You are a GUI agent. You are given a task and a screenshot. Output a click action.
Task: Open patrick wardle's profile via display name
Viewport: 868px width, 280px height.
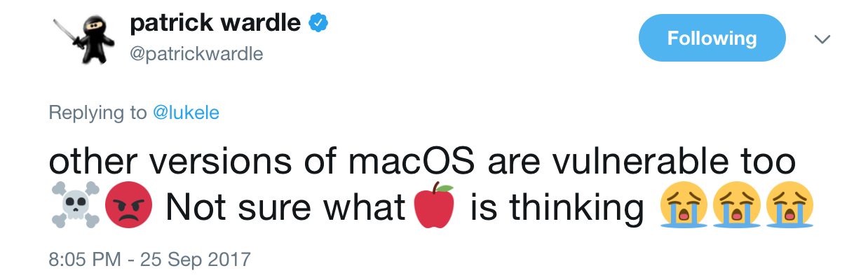tap(215, 23)
